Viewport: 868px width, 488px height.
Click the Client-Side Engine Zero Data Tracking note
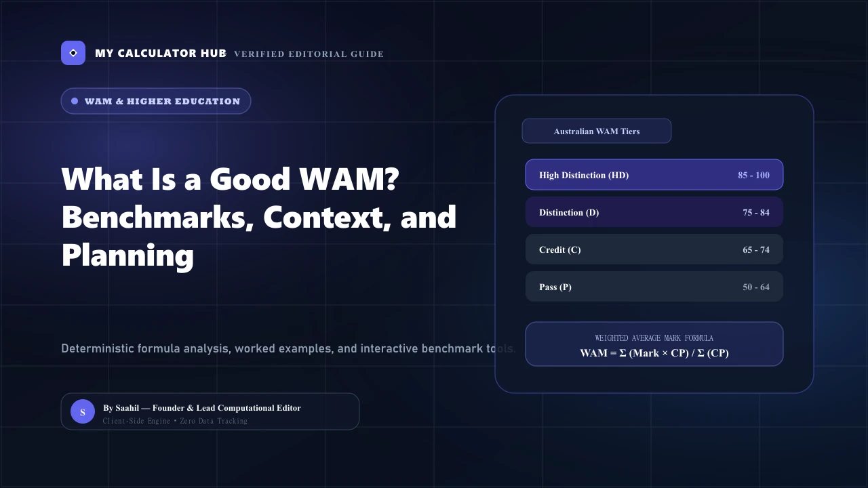pos(175,421)
